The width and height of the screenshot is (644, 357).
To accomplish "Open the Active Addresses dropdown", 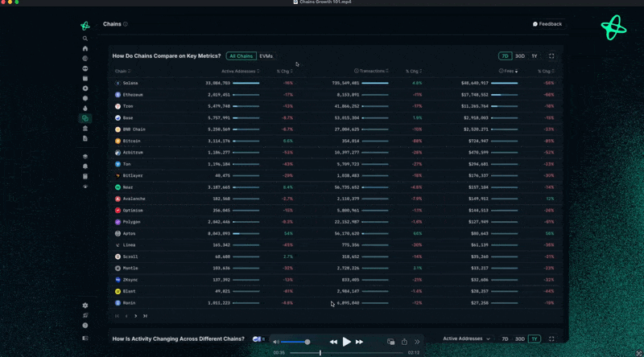I will pos(466,339).
